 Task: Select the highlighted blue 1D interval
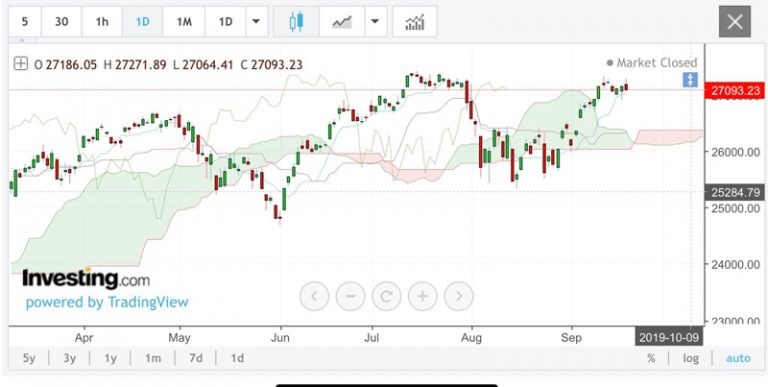pyautogui.click(x=143, y=22)
